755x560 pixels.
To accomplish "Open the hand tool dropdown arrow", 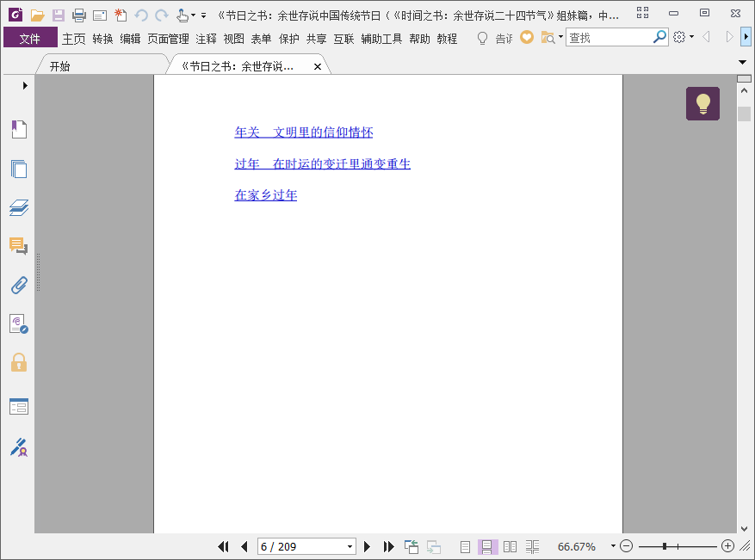I will [193, 15].
